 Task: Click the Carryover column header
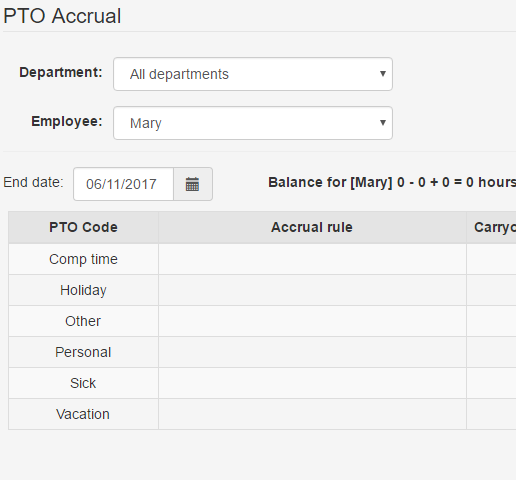tap(491, 227)
